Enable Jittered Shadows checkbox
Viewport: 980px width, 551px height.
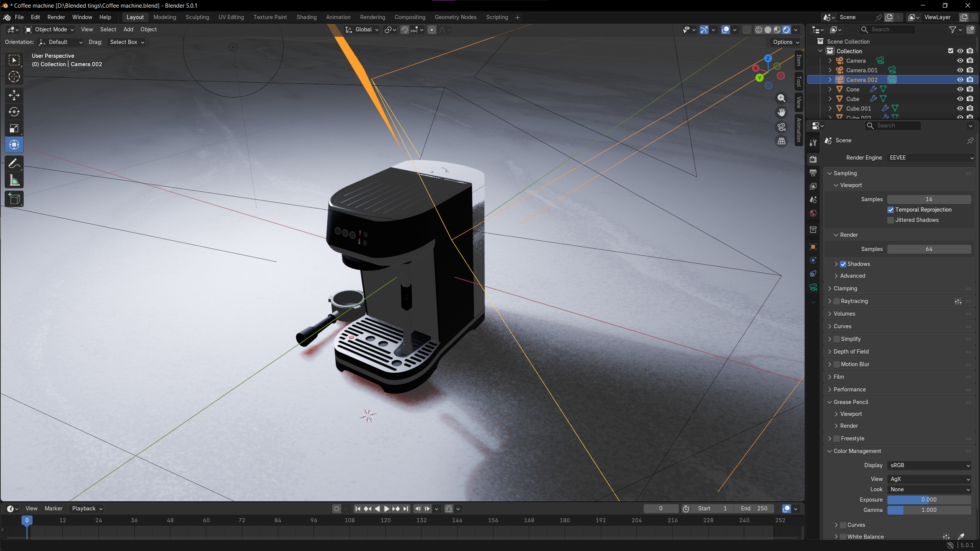click(891, 220)
